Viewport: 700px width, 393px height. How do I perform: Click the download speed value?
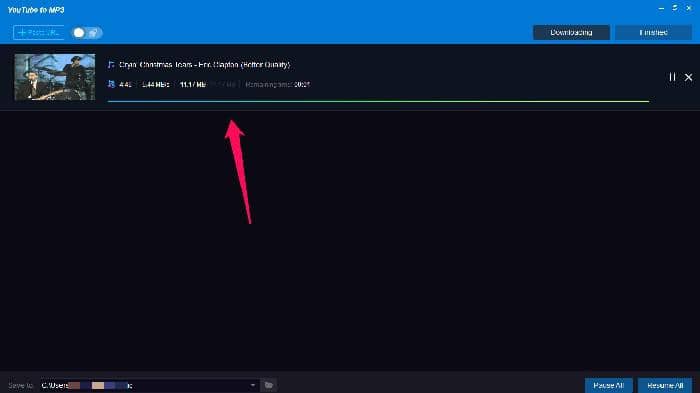pos(155,84)
